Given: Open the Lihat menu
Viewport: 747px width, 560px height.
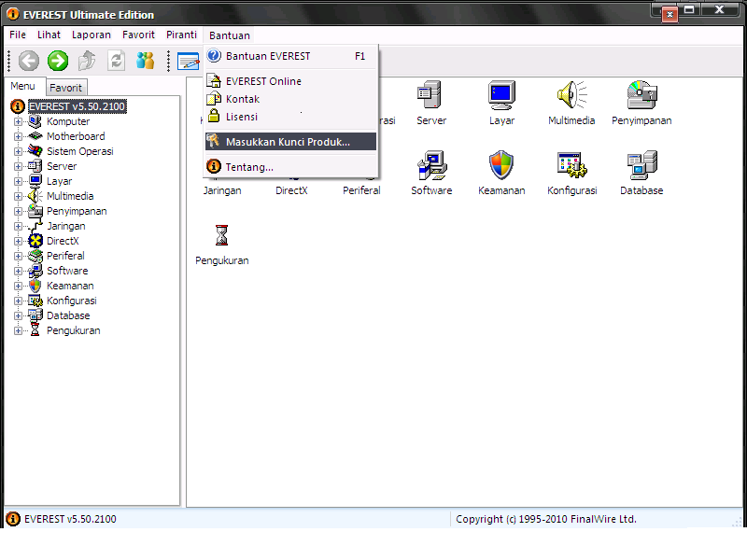Looking at the screenshot, I should [x=49, y=35].
